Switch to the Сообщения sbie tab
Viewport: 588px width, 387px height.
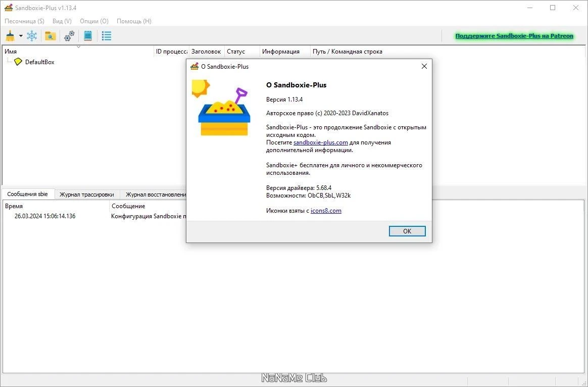click(x=28, y=194)
